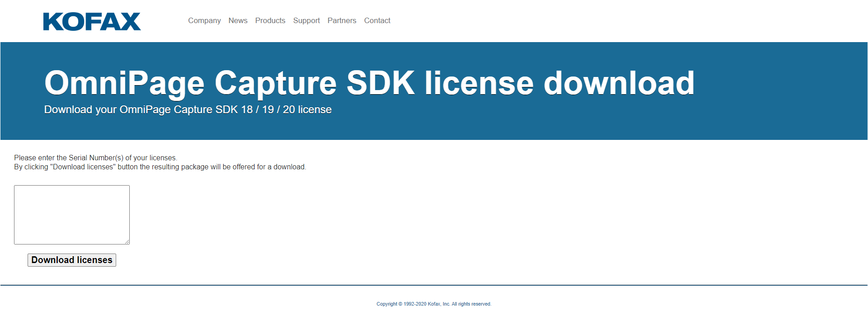Click the Download licenses button
This screenshot has width=868, height=321.
click(72, 260)
